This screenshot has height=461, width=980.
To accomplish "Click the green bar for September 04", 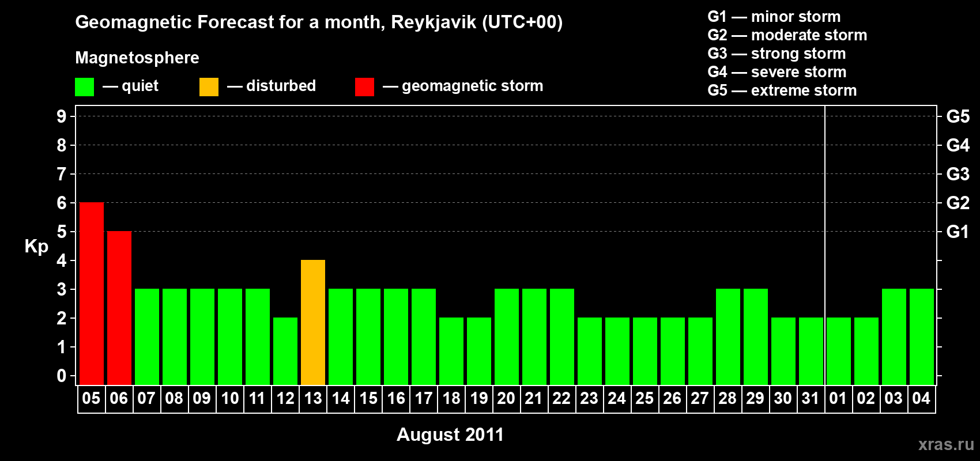I will [922, 337].
